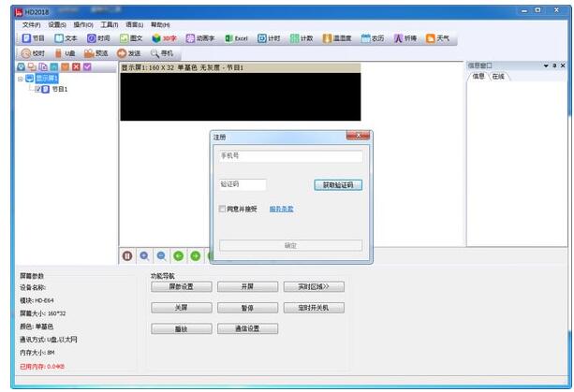The image size is (574, 392).
Task: Insert the 农历 lunar calendar area
Action: point(373,38)
